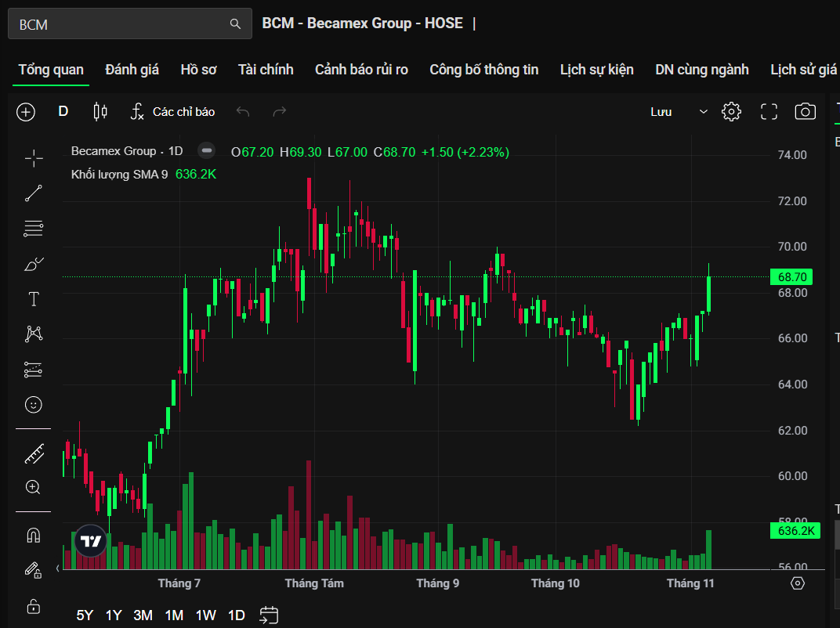The image size is (840, 628).
Task: Open the brush drawing tool
Action: click(34, 264)
